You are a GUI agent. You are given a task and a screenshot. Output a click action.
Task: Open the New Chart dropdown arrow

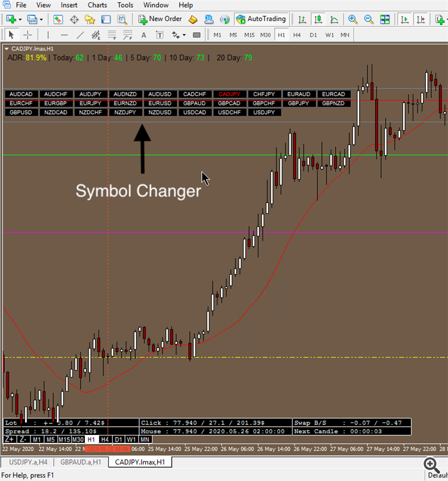pos(20,19)
